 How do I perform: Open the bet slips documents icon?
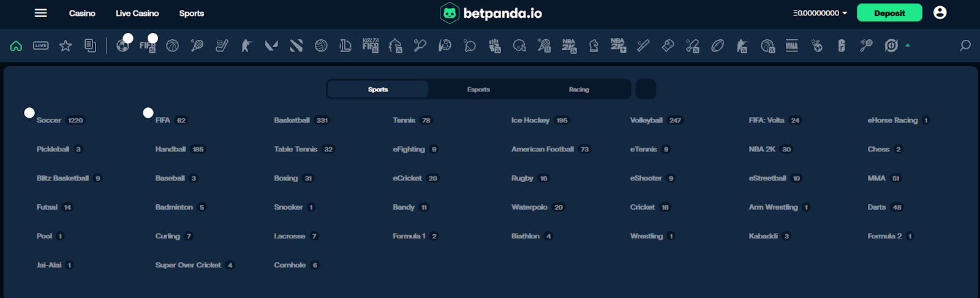90,45
